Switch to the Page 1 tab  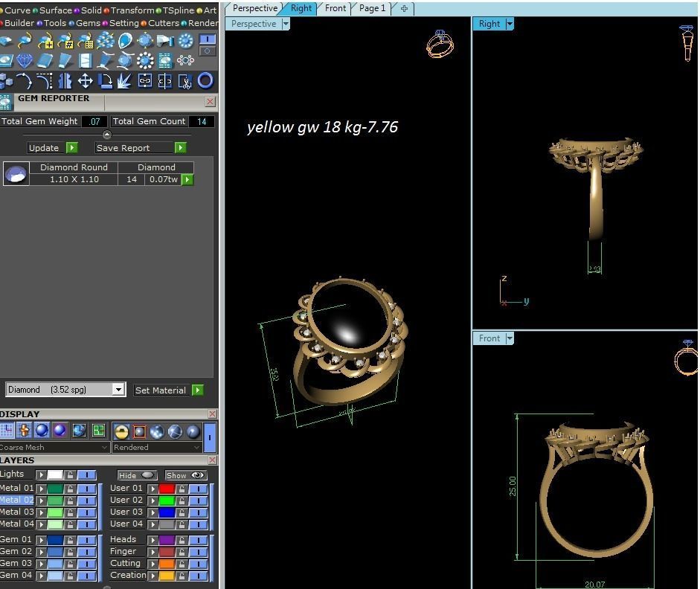[372, 8]
